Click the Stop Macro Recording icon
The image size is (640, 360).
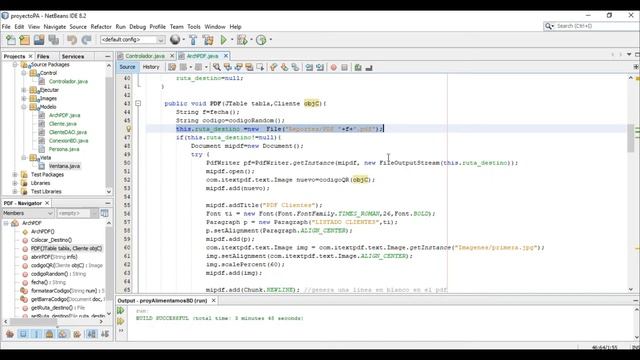click(344, 67)
